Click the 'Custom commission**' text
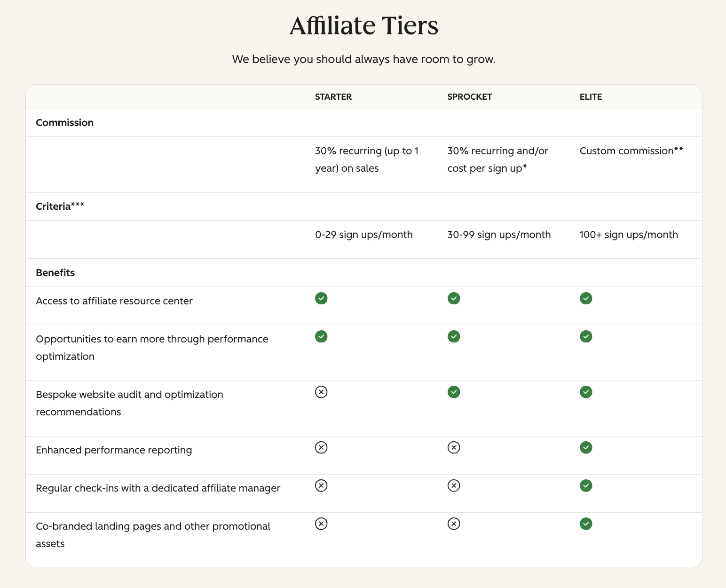 pyautogui.click(x=631, y=151)
